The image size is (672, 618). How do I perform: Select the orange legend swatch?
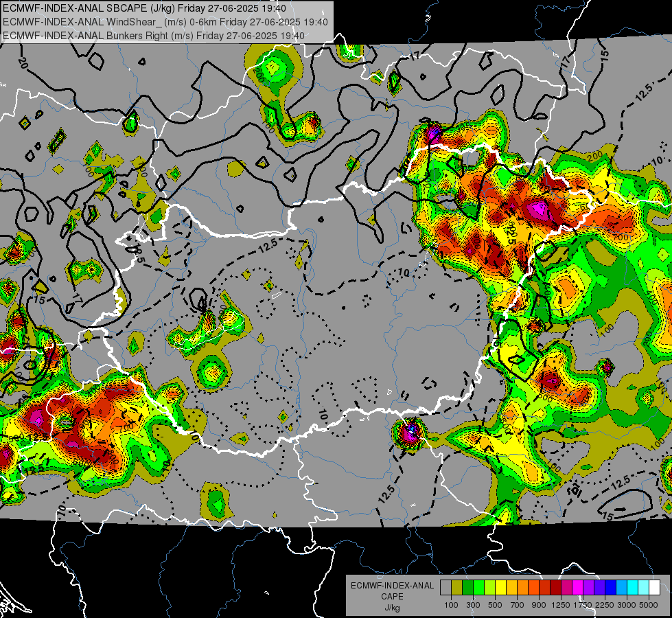coord(523,588)
